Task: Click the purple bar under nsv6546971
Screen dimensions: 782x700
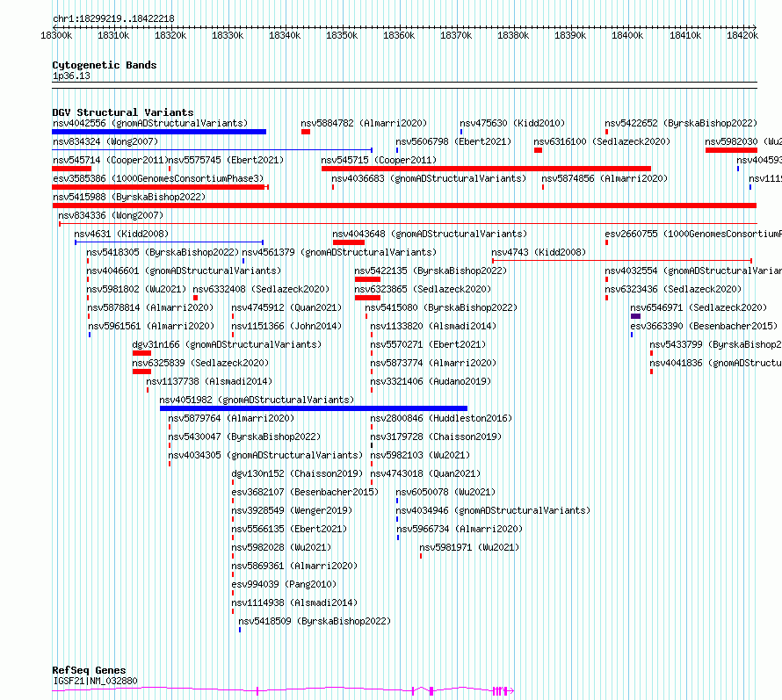Action: pyautogui.click(x=635, y=316)
